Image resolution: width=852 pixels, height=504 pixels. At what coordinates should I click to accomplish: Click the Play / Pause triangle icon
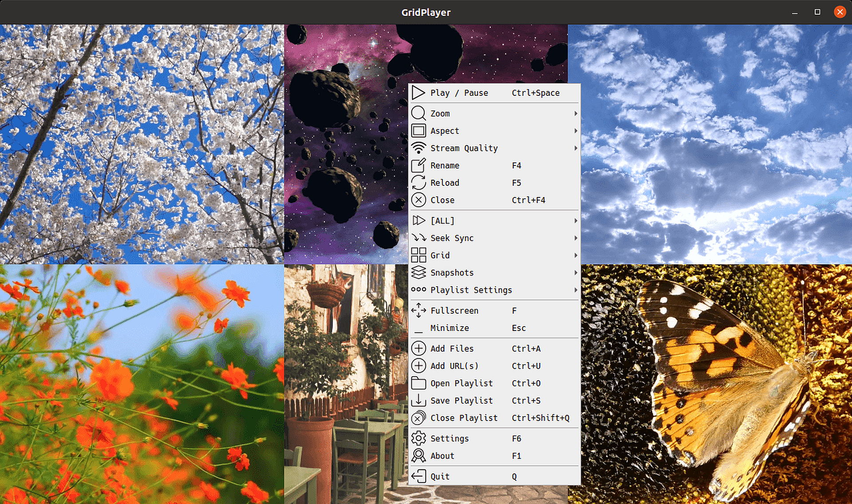(418, 93)
